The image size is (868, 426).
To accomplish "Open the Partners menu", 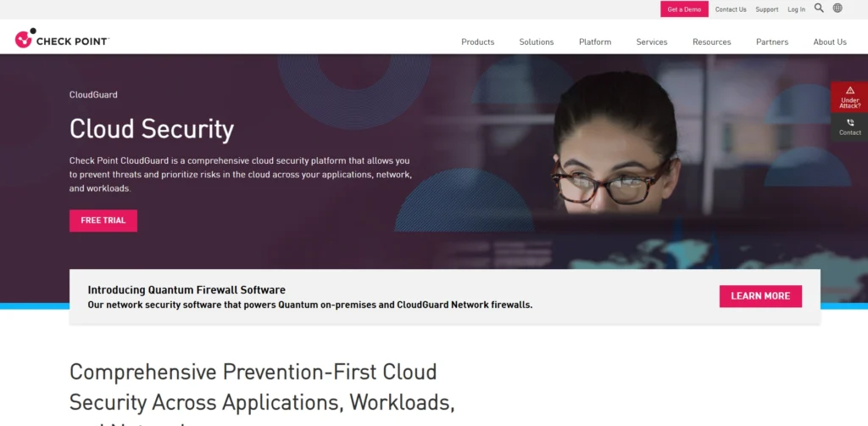I will (772, 42).
